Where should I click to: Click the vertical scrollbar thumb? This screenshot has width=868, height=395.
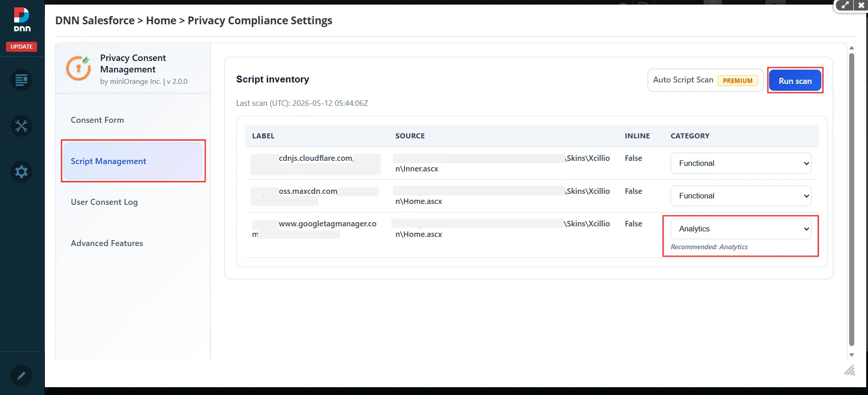(852, 199)
